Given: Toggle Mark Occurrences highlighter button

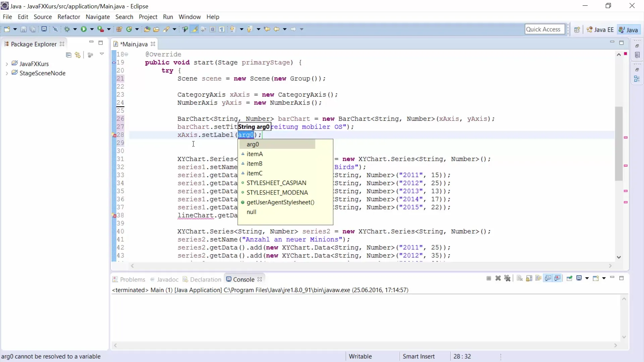Looking at the screenshot, I should click(x=194, y=29).
